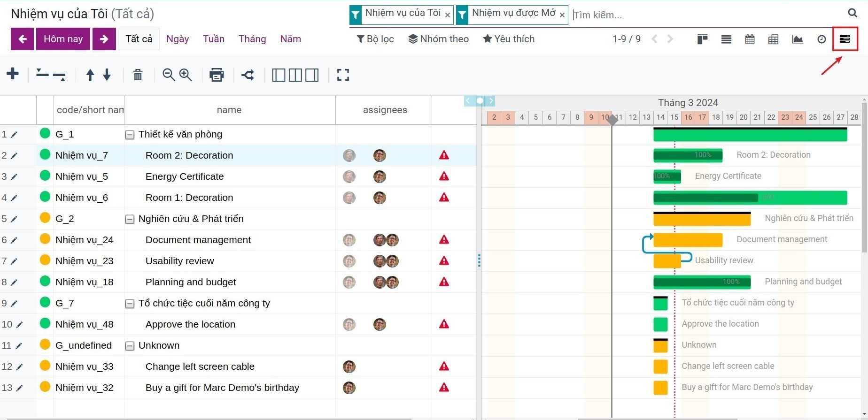Open the Nhóm theo dropdown

pyautogui.click(x=438, y=39)
